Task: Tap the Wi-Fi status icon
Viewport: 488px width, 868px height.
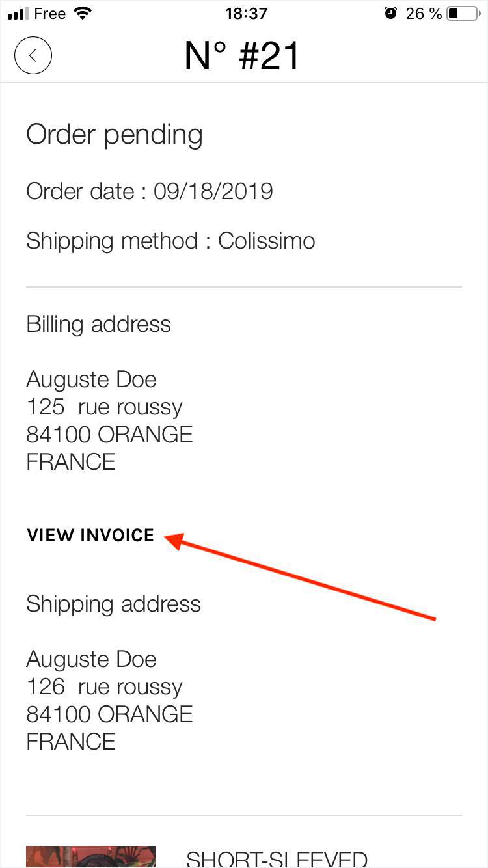Action: pos(83,13)
